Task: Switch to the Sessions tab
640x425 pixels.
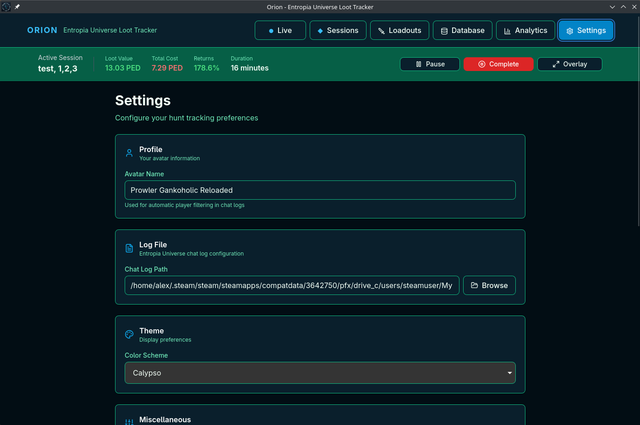Action: pos(338,31)
